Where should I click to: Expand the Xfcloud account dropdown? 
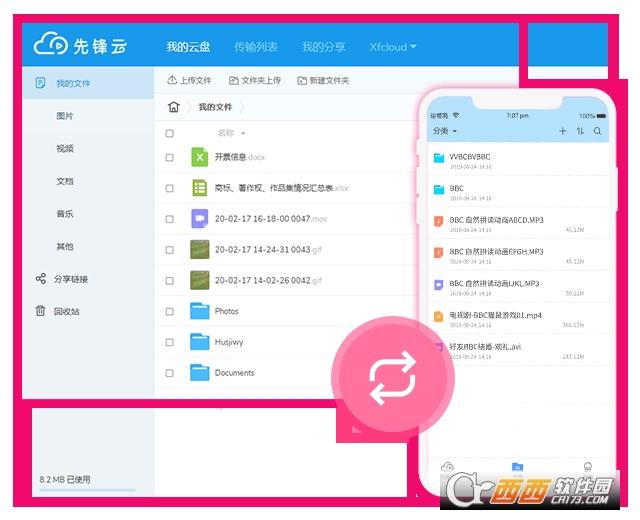pos(392,47)
